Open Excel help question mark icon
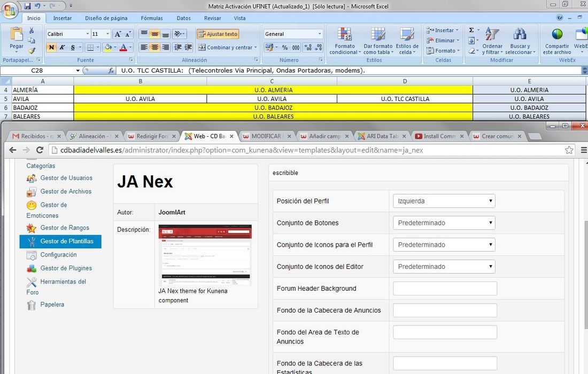Viewport: 588px width, 374px height. pyautogui.click(x=560, y=18)
